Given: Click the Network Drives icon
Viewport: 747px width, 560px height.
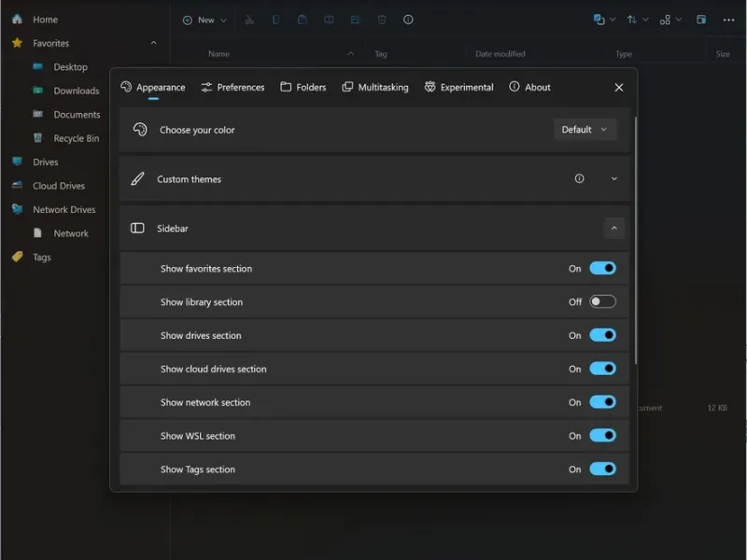Looking at the screenshot, I should click(x=17, y=209).
